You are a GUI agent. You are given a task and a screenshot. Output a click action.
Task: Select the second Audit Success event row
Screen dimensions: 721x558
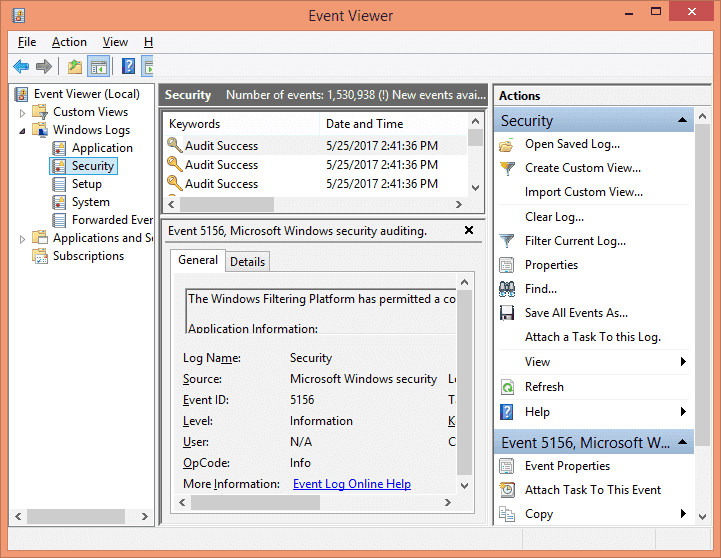pos(315,165)
